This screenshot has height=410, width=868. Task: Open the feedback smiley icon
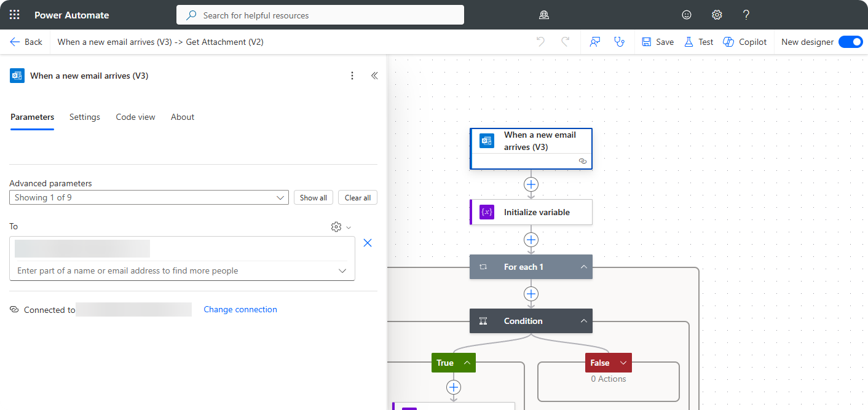(x=687, y=15)
